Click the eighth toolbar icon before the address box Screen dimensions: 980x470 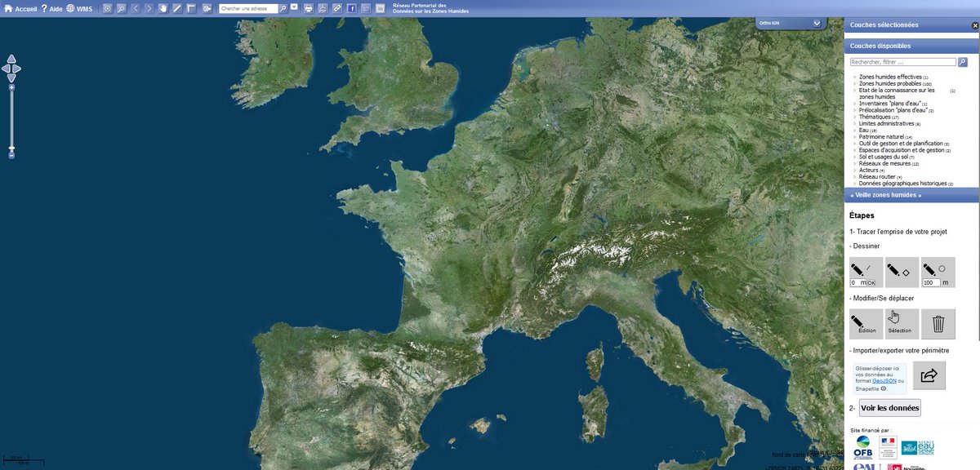coord(206,8)
